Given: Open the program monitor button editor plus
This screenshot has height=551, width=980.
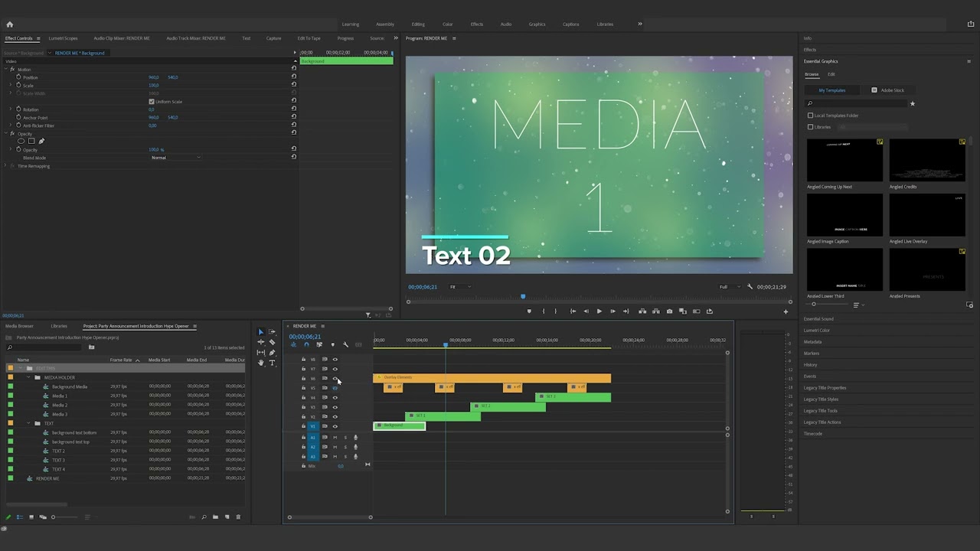Looking at the screenshot, I should tap(786, 311).
